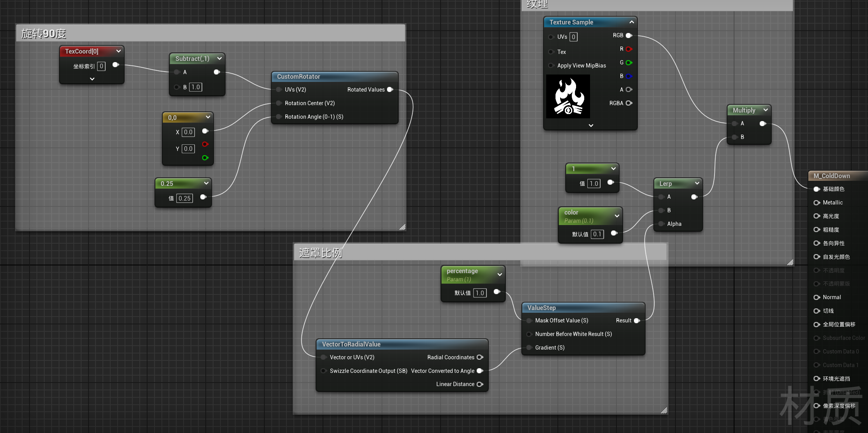Screen dimensions: 868x433
Task: Select the CustomRotator node title
Action: coord(299,77)
